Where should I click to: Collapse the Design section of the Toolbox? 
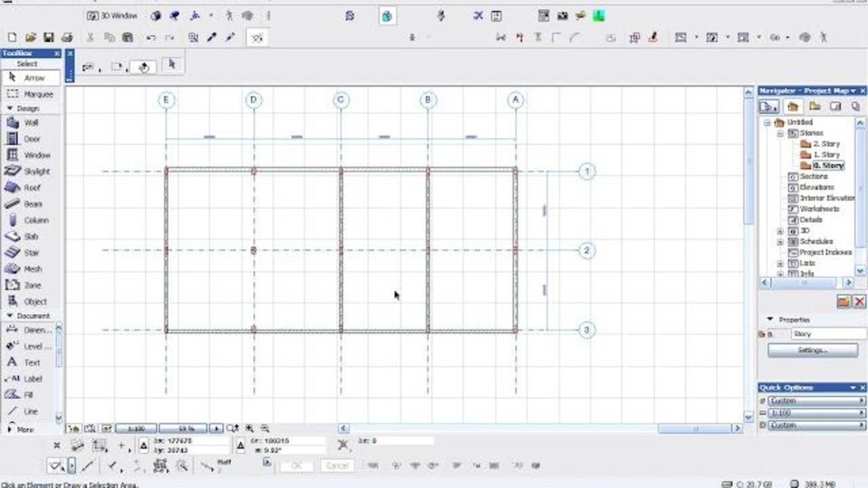point(10,108)
